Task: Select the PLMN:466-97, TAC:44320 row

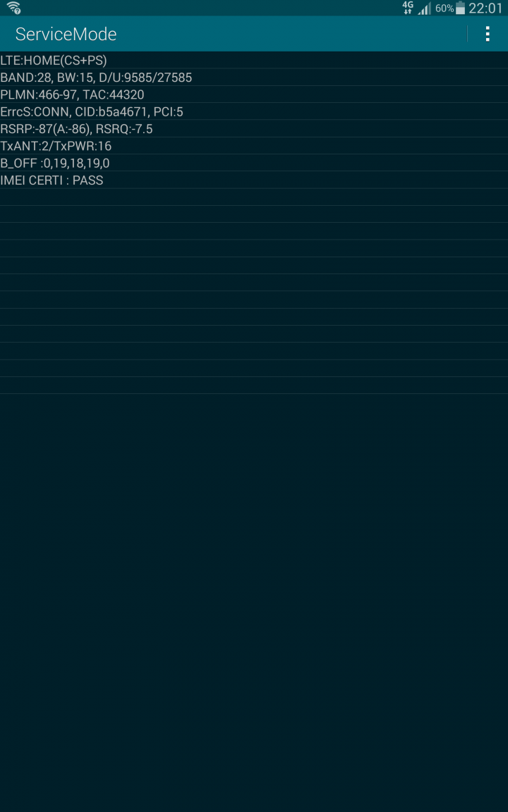Action: tap(254, 94)
